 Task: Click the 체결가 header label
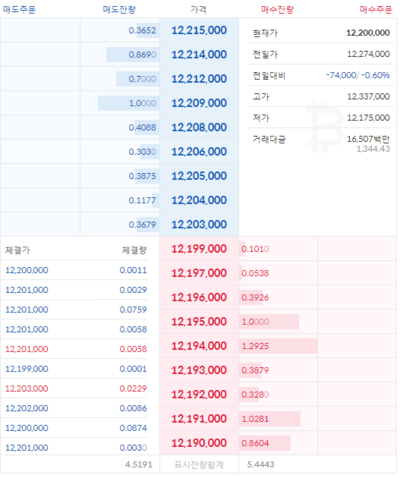18,250
